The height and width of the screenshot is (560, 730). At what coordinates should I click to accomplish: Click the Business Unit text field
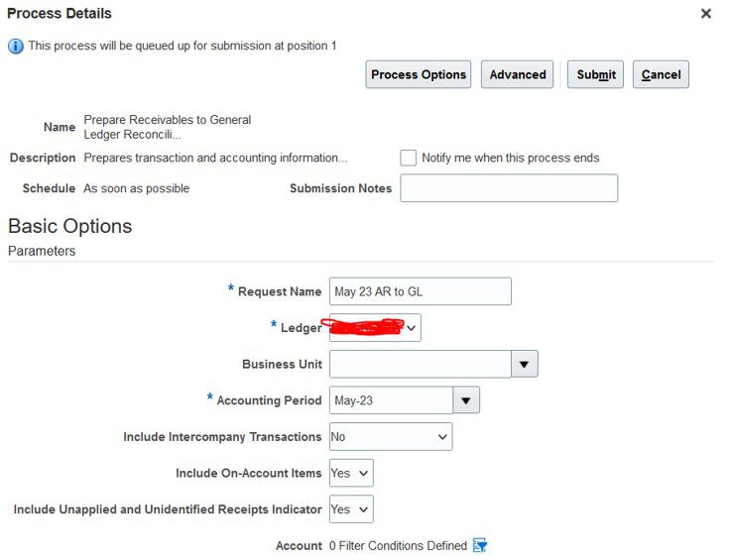[x=420, y=364]
